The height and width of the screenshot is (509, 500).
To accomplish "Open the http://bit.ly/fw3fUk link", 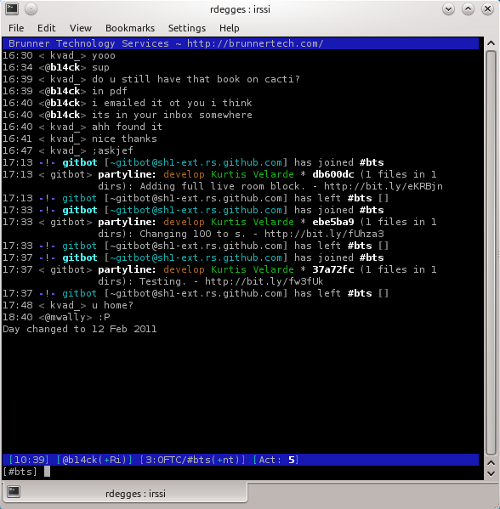I will tap(264, 282).
